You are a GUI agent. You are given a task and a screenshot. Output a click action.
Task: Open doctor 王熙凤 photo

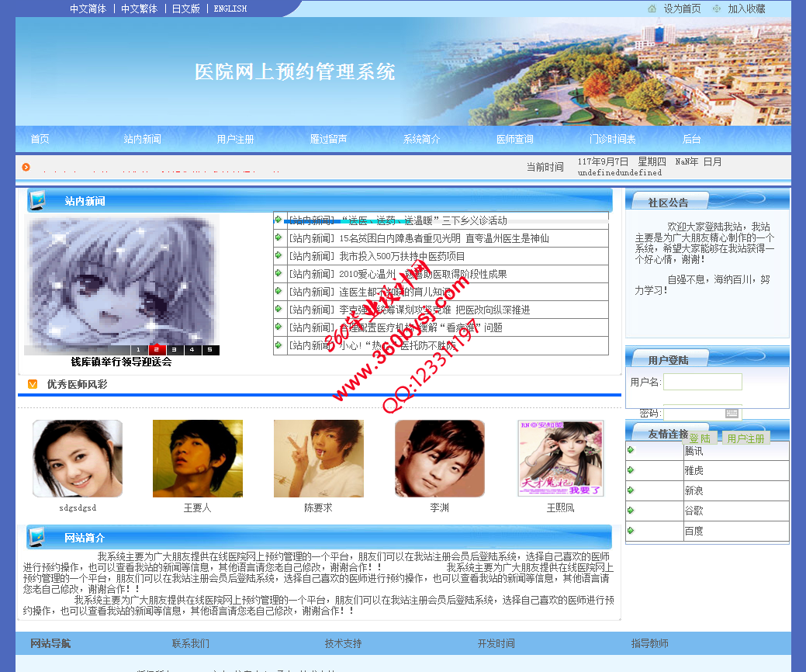tap(560, 459)
